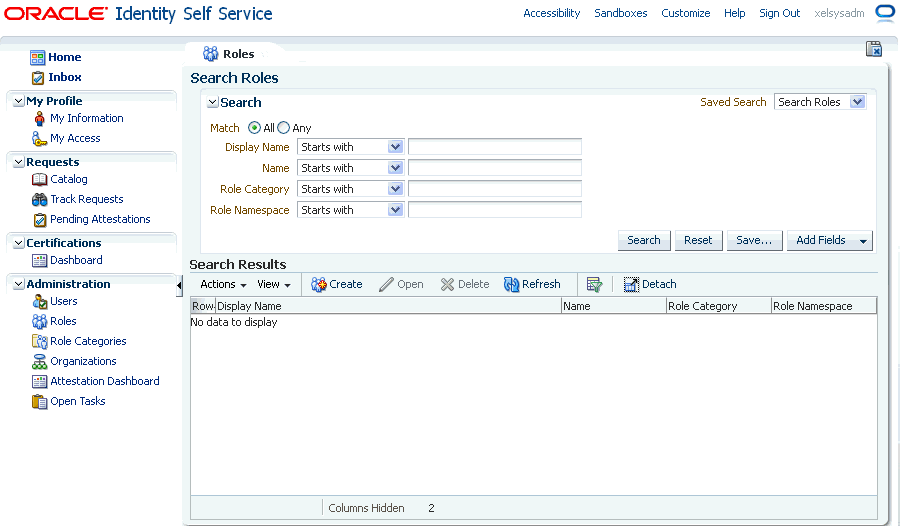
Task: Select the Match All radio button
Action: [x=254, y=127]
